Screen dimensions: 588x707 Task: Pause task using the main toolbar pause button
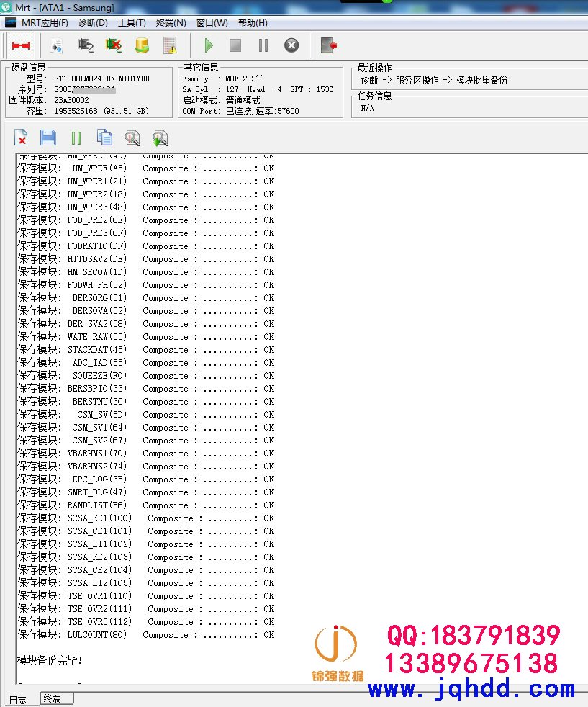(x=263, y=45)
